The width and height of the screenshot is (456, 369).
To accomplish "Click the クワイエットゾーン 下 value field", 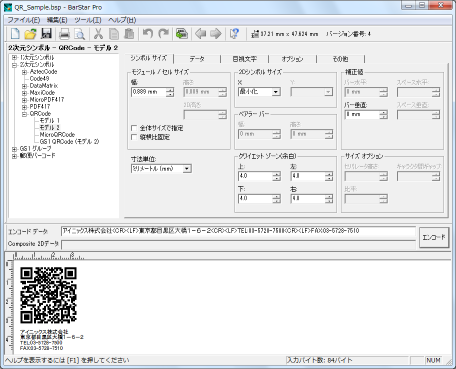I will tap(255, 199).
